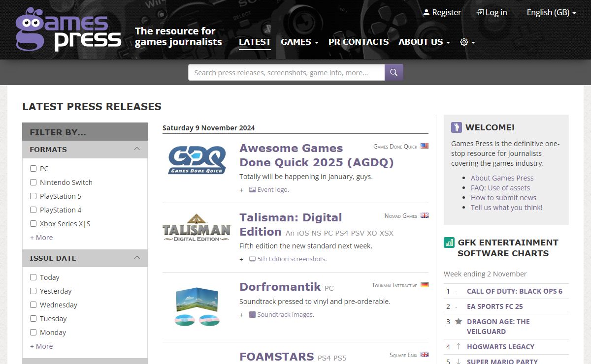Expand more formats with + More
The image size is (591, 364).
coord(41,237)
